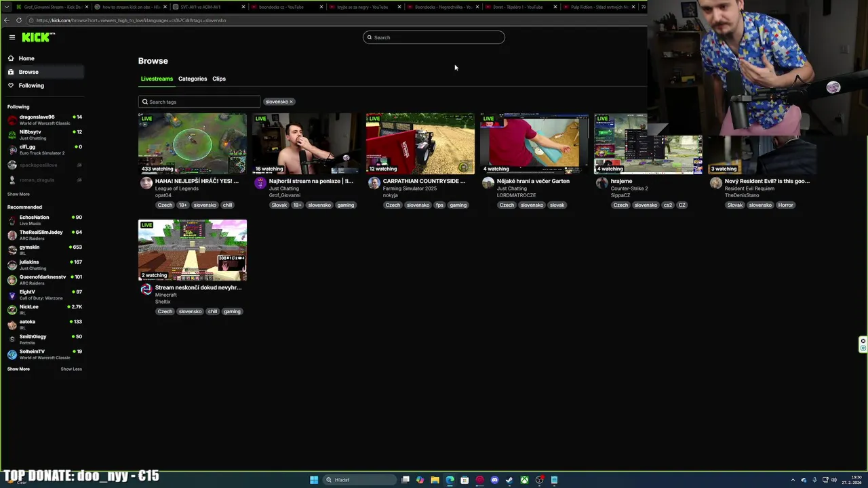
Task: Click the Search tags input
Action: 199,102
